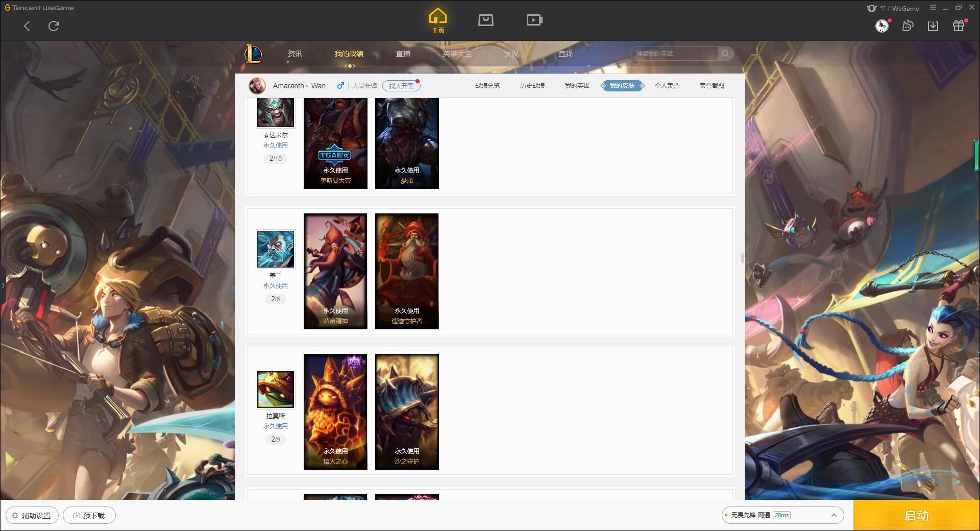Click the player name Amaranth Wan...
Screen dimensions: 980x531
click(302, 86)
